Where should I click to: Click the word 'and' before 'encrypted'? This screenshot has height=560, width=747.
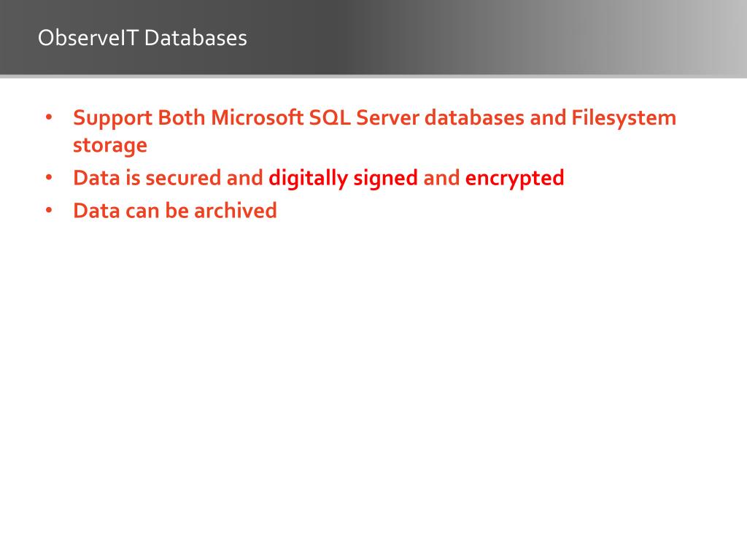coord(441,178)
